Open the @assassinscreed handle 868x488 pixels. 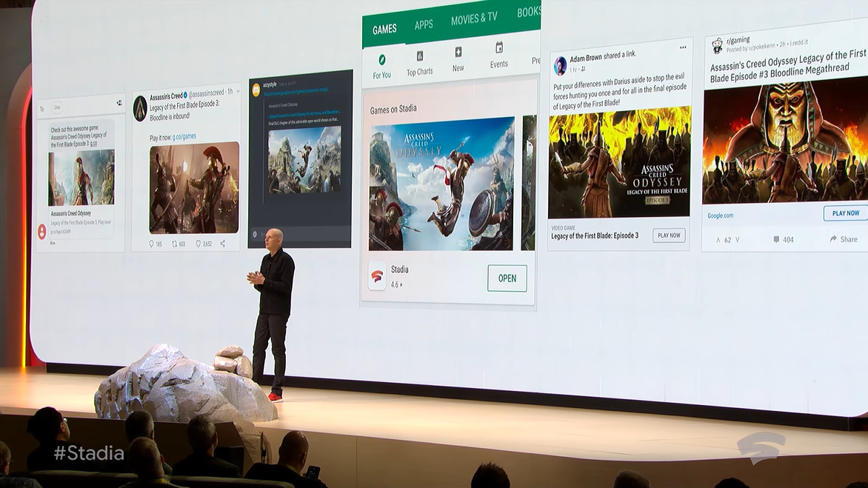tap(207, 93)
